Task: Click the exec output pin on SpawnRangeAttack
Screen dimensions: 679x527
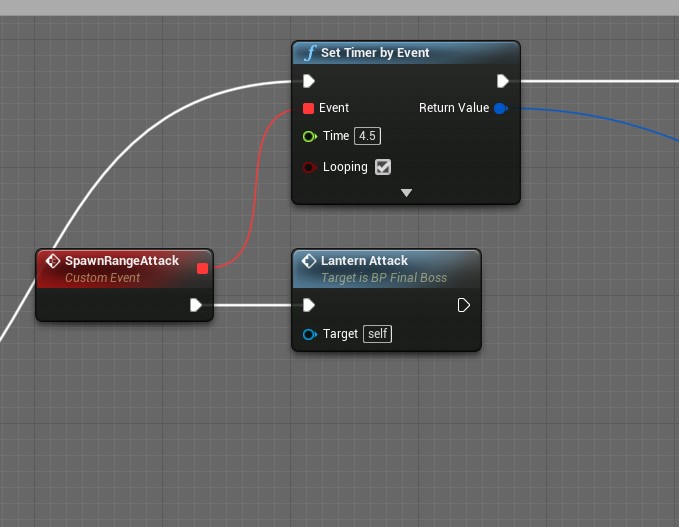Action: (x=197, y=305)
